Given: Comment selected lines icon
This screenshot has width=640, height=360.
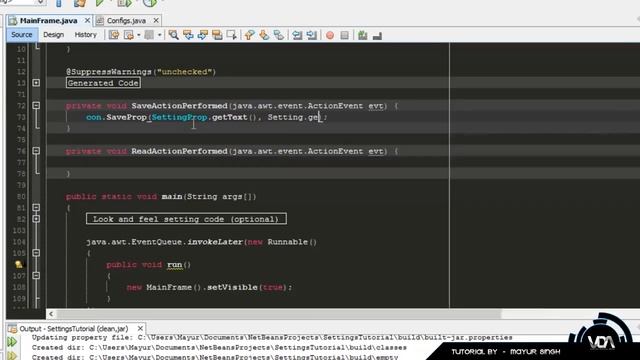Looking at the screenshot, I should pyautogui.click(x=362, y=35).
